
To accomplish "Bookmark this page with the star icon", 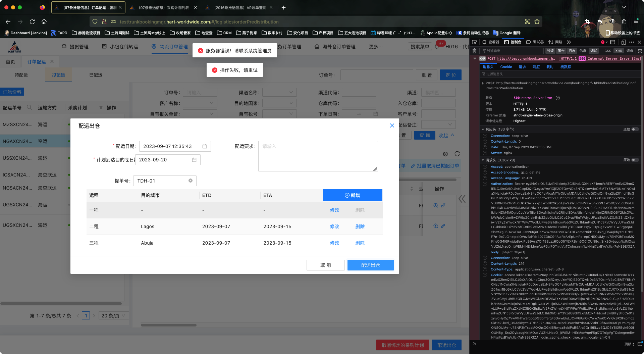I will [x=537, y=22].
